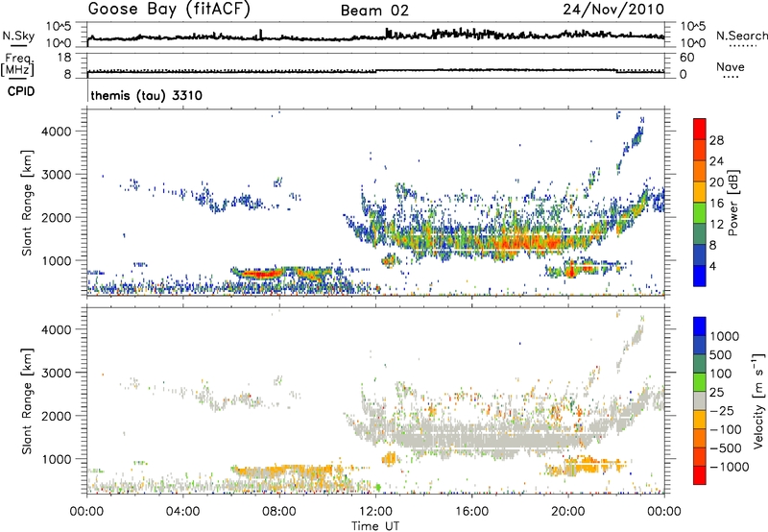The height and width of the screenshot is (532, 768).
Task: Click the "16" value on the Power colorbar
Action: (716, 204)
